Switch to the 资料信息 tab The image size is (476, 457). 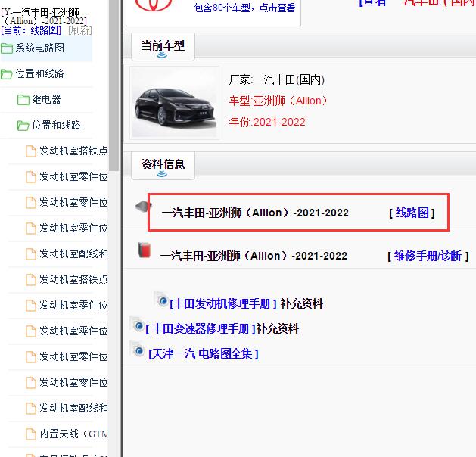coord(163,165)
